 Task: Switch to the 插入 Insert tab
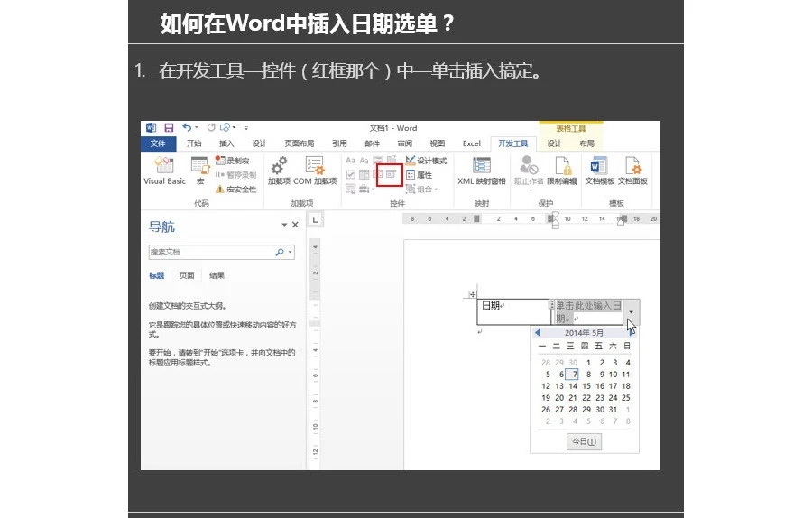[226, 143]
